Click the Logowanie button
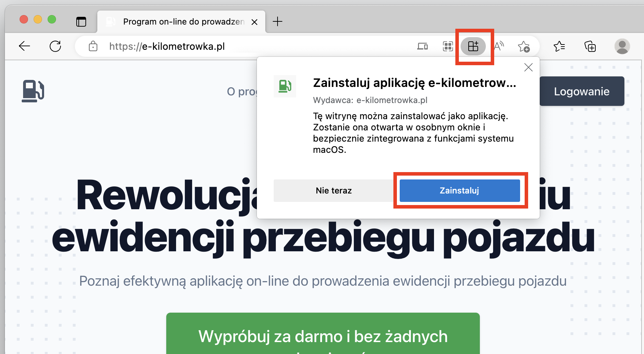This screenshot has width=644, height=354. click(x=582, y=91)
